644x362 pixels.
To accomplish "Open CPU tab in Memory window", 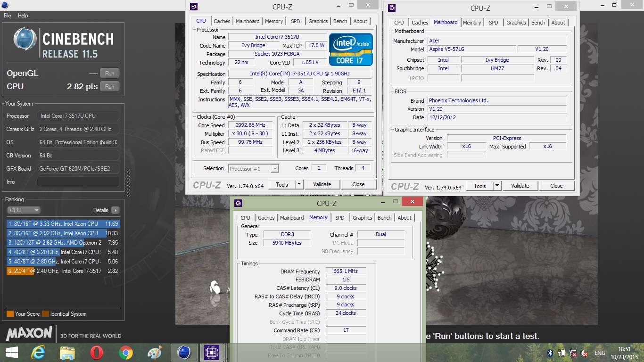I will (245, 218).
